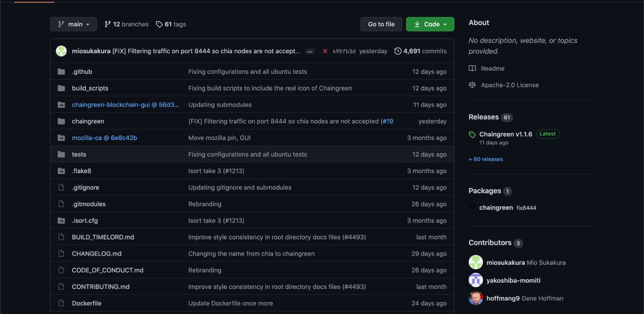Open the .gitmodules file

click(x=89, y=204)
